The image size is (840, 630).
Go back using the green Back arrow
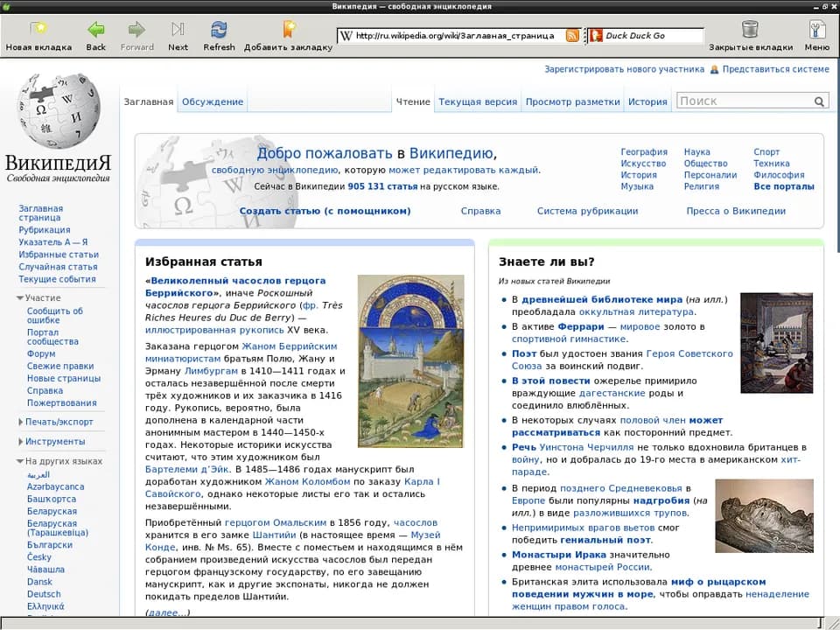tap(96, 30)
